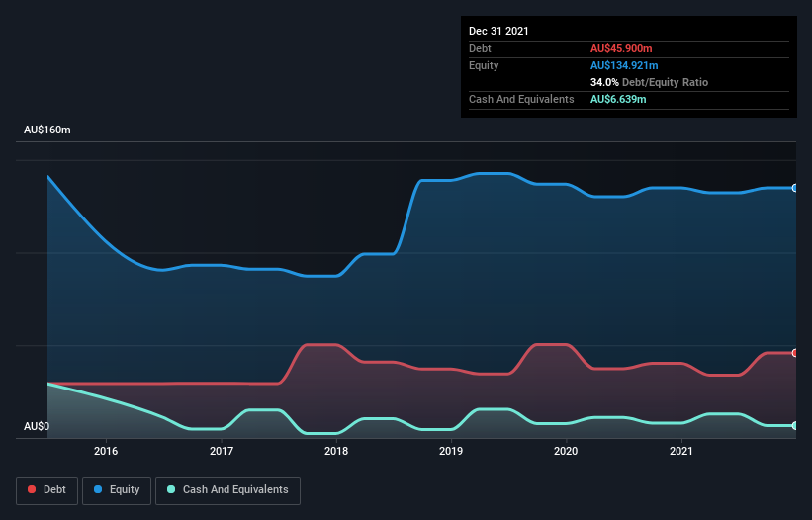Click the blue dot in Equity legend
Viewport: 812px width, 520px height.
tap(98, 489)
